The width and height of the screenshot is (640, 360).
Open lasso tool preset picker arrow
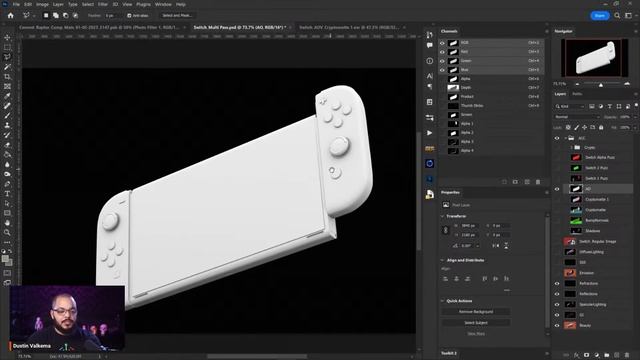[33, 16]
